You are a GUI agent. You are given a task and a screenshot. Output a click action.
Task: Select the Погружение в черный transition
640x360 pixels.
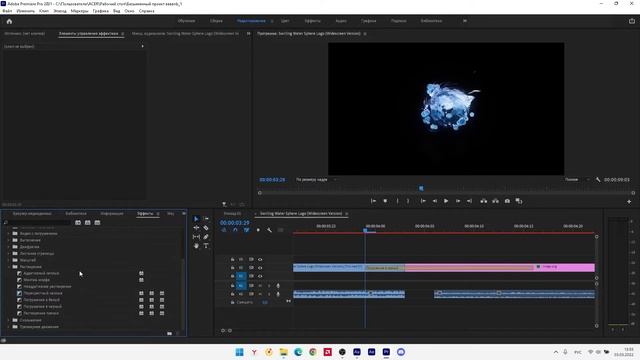[42, 307]
